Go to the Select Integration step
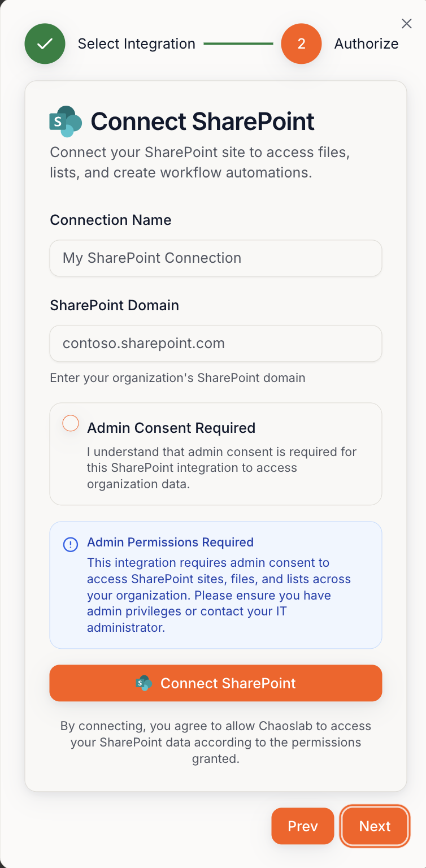Viewport: 426px width, 868px height. click(x=136, y=44)
